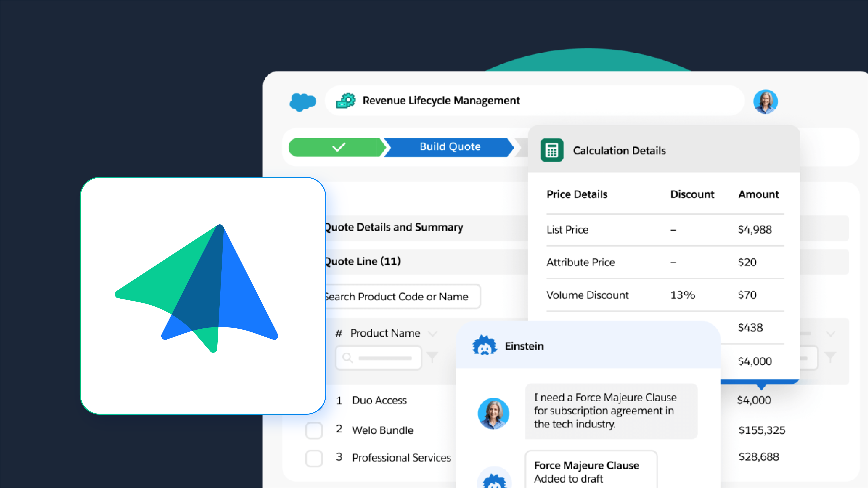Click the $20 attribute price amount
The height and width of the screenshot is (488, 868).
tap(747, 262)
